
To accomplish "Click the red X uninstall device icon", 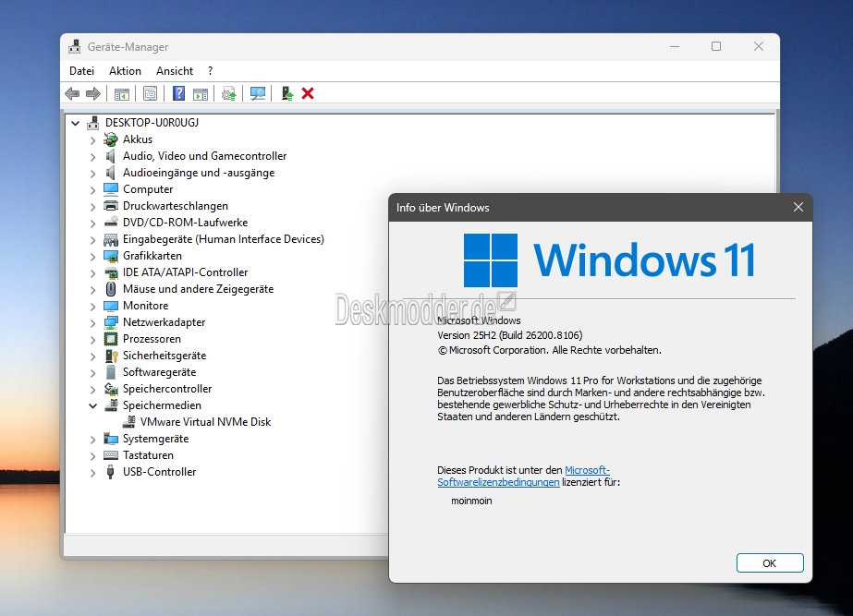I will tap(308, 93).
